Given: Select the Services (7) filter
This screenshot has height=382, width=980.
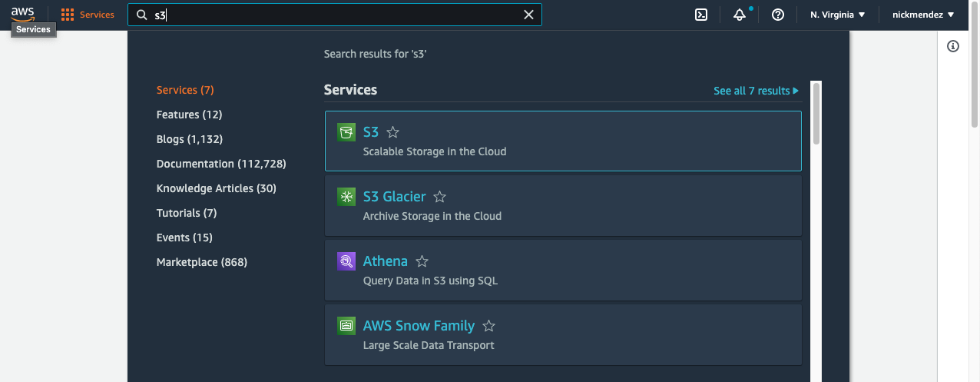Looking at the screenshot, I should tap(185, 90).
